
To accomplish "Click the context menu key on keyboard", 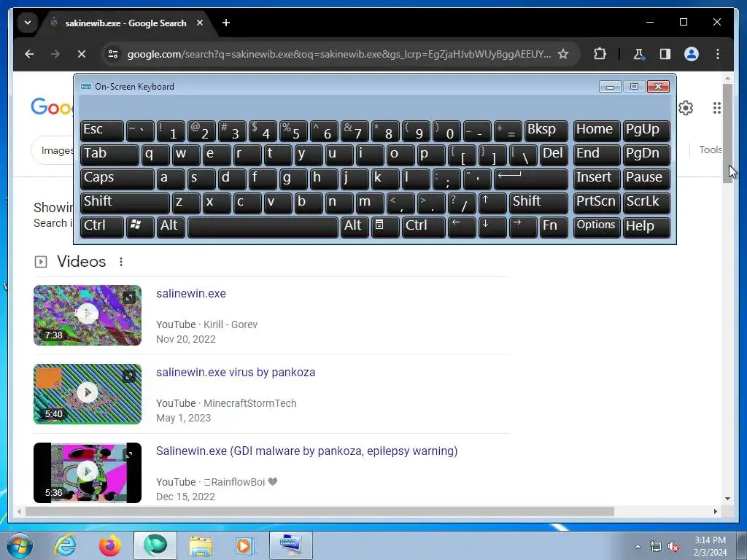I will click(385, 227).
